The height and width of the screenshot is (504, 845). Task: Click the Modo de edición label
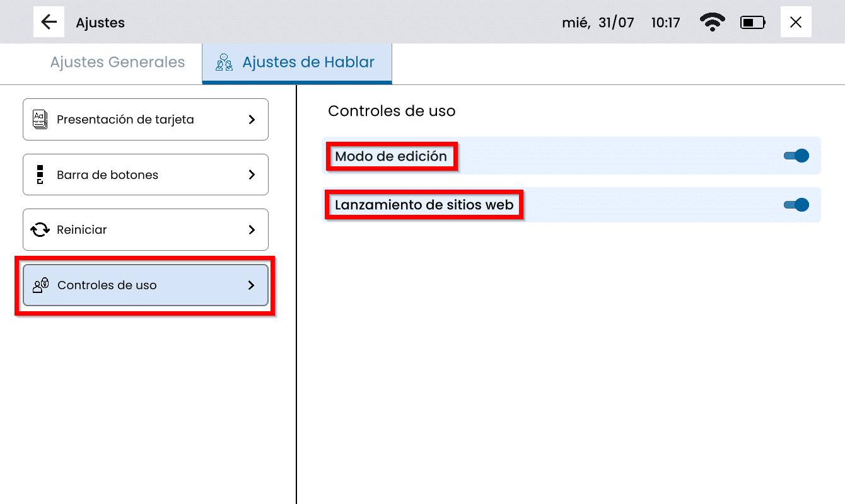tap(391, 156)
